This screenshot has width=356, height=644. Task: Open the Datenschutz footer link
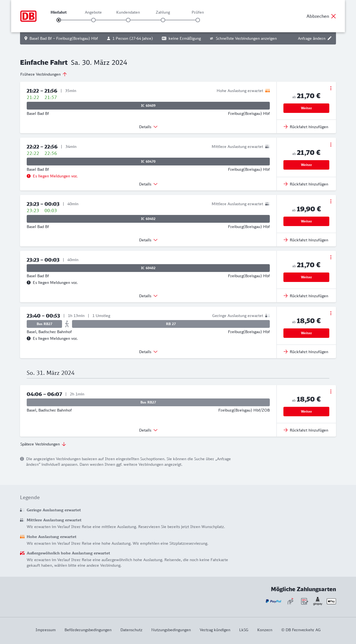(x=131, y=630)
